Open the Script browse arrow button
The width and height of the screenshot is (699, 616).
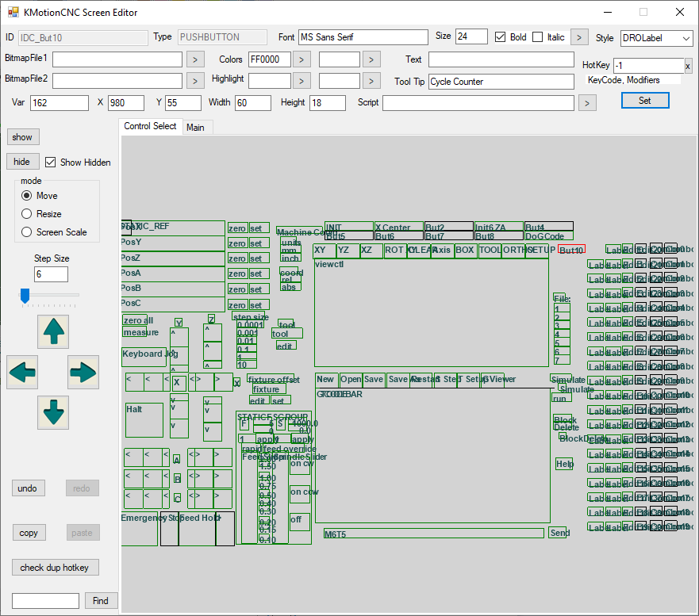[586, 102]
